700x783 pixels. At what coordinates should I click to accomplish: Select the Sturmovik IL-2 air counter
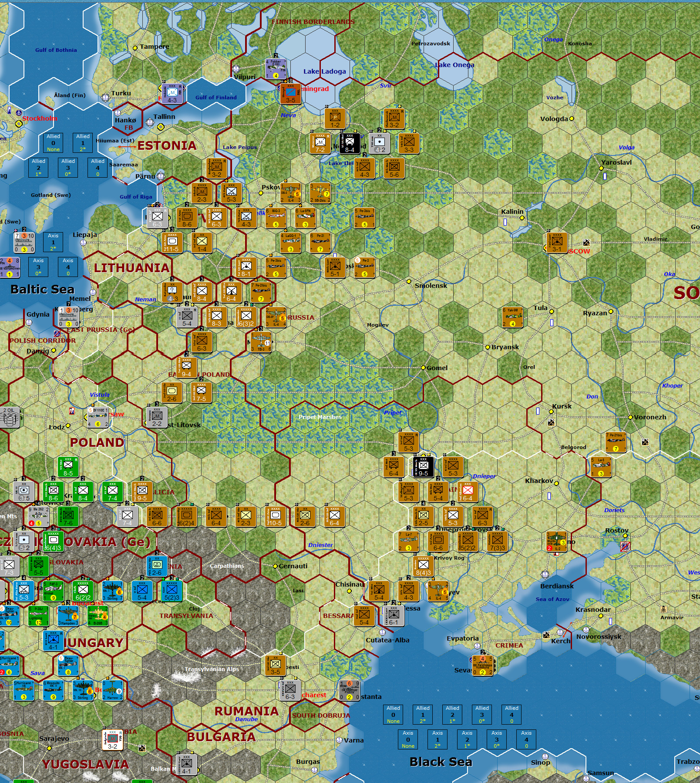557,541
